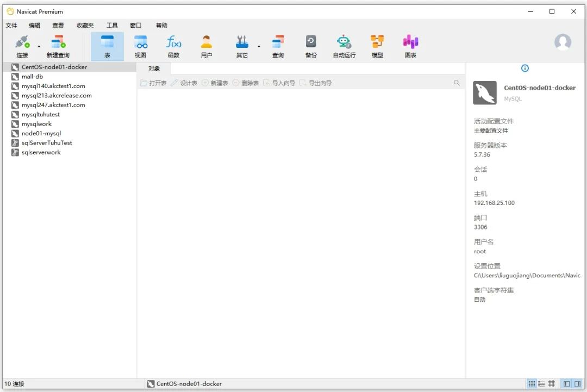Click the 连接 (Connection) toolbar icon
The height and width of the screenshot is (392, 587).
(x=22, y=46)
